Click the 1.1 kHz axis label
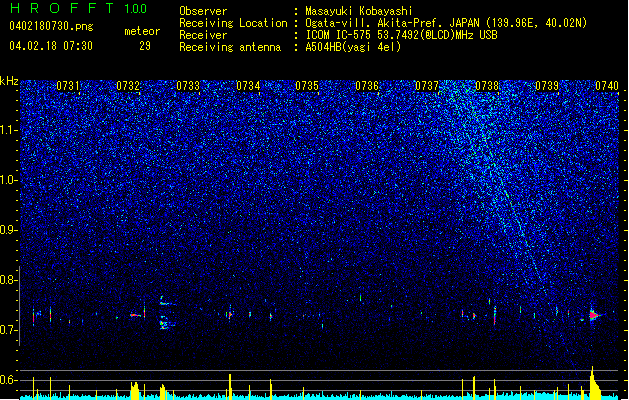The width and height of the screenshot is (629, 400). [x=9, y=130]
